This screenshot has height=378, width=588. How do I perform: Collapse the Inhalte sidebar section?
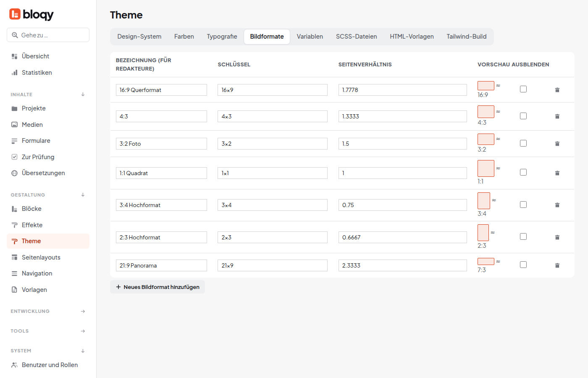click(83, 94)
